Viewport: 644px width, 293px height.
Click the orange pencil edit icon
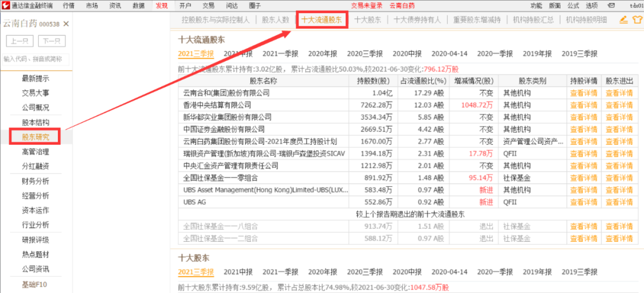pos(624,19)
